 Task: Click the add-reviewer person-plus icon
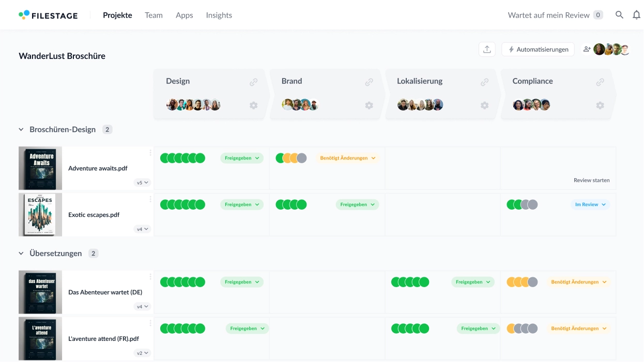point(587,49)
